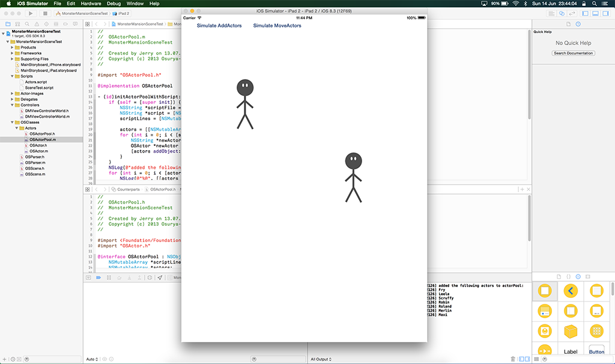
Task: Tap Simulate AddActors in simulator
Action: point(219,25)
